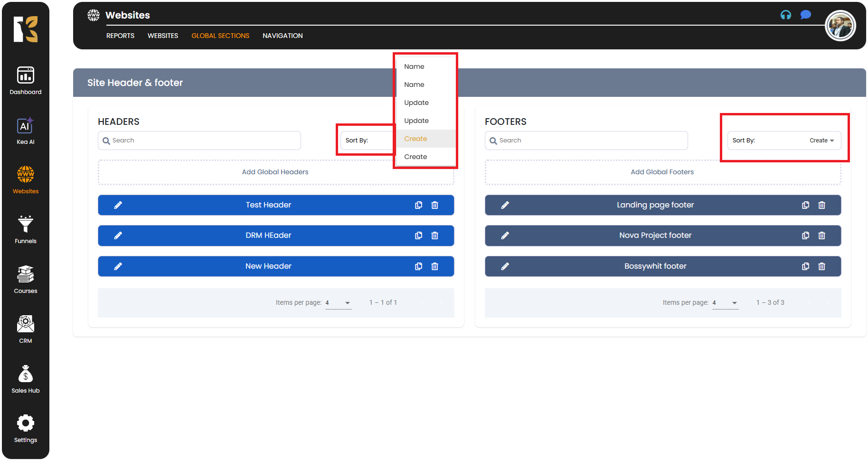Click the headset support icon

point(786,15)
